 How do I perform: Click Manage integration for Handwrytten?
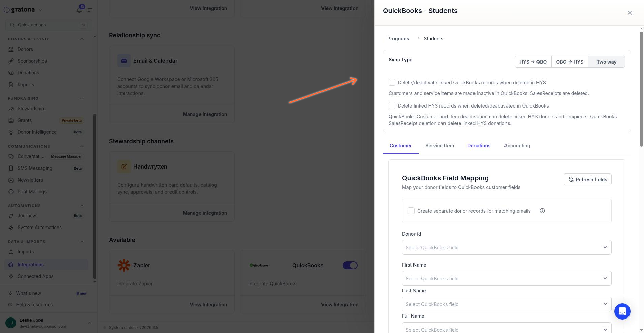click(205, 213)
